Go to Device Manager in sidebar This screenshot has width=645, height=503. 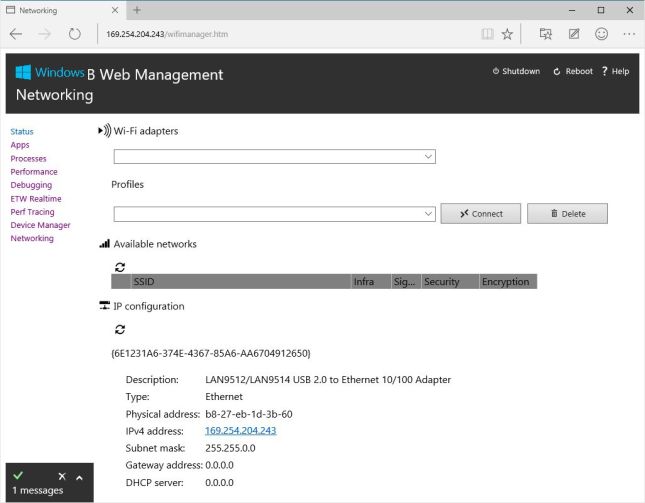click(40, 225)
